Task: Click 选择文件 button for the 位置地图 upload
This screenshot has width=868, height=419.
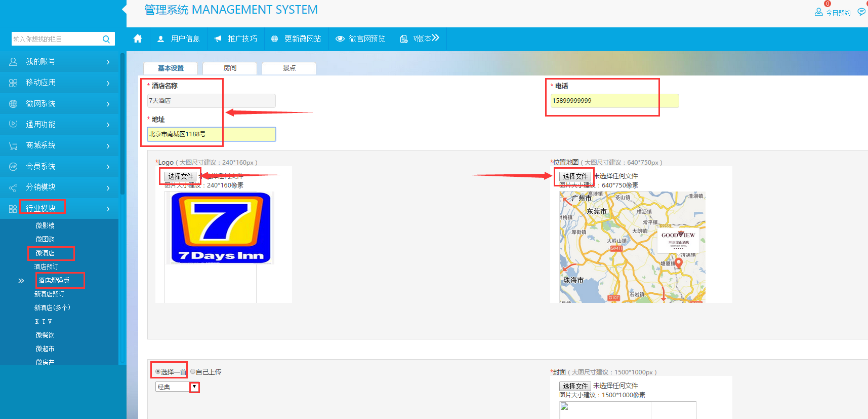Action: pyautogui.click(x=575, y=176)
